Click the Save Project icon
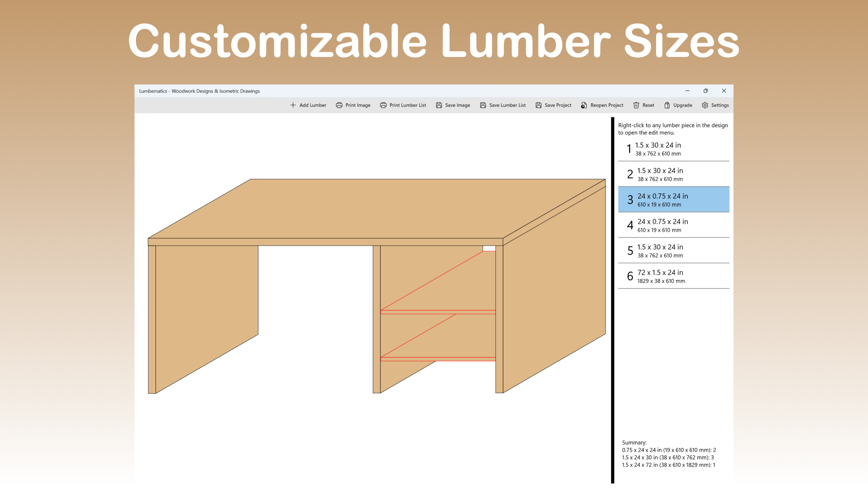Image resolution: width=868 pixels, height=488 pixels. pos(538,105)
